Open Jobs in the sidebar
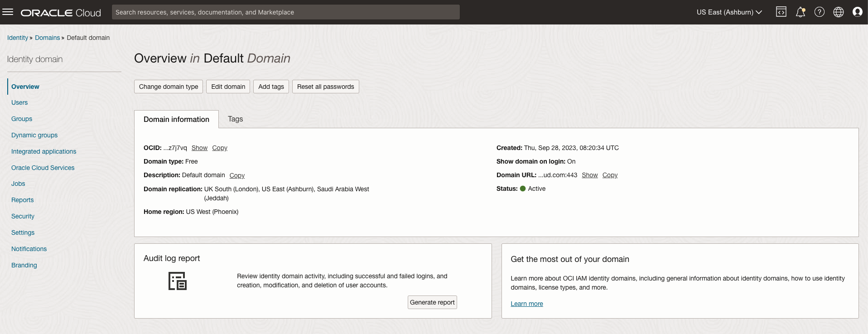This screenshot has height=334, width=868. click(x=18, y=184)
